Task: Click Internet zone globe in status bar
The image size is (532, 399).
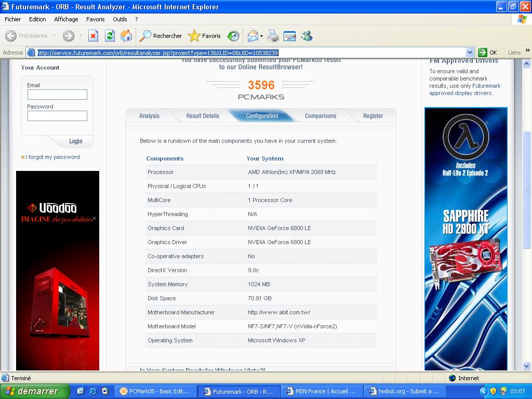Action: click(x=452, y=378)
